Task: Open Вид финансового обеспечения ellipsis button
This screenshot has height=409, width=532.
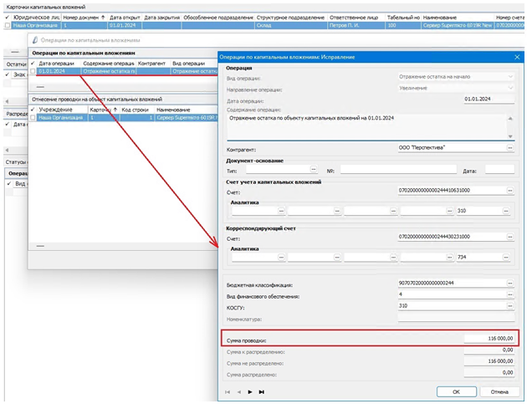Action: pyautogui.click(x=509, y=294)
